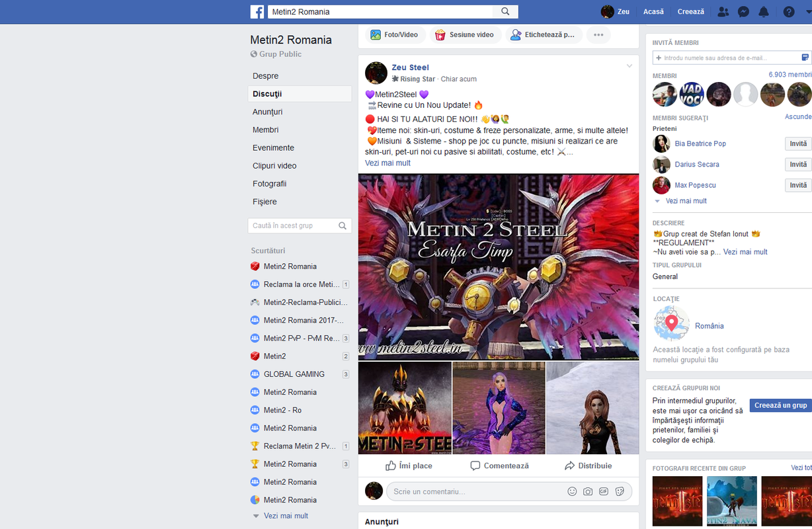The height and width of the screenshot is (529, 812).
Task: Click the Foto/Video post option
Action: tap(394, 35)
